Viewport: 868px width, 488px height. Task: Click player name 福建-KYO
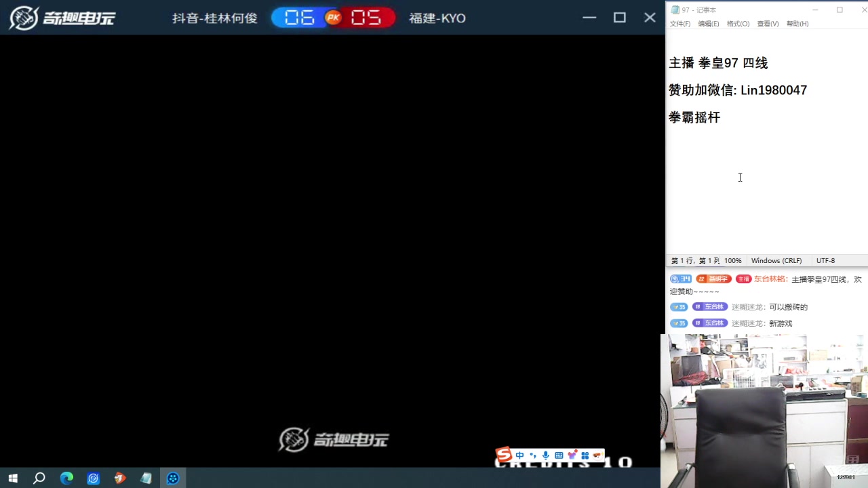point(437,18)
